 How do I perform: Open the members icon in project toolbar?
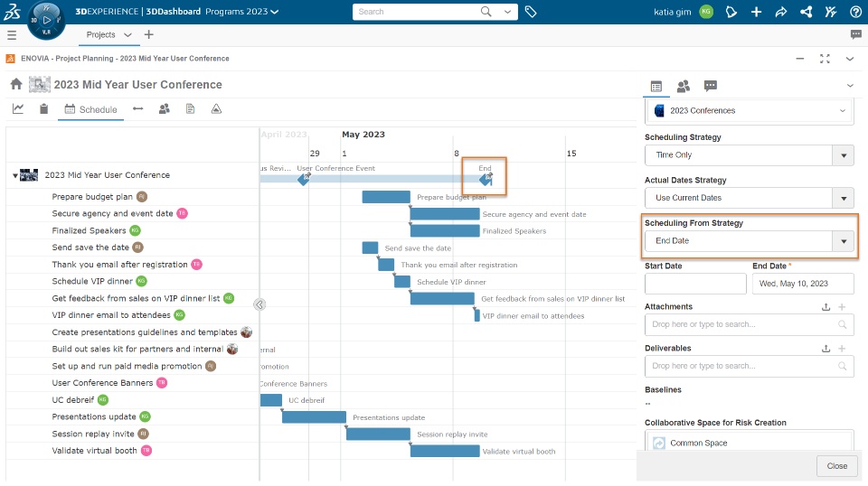[x=164, y=109]
